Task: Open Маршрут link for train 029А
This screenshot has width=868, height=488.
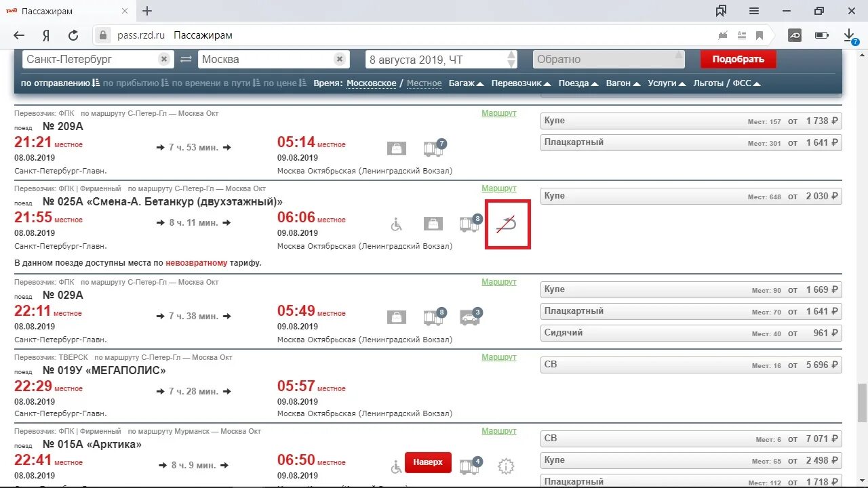Action: point(499,282)
